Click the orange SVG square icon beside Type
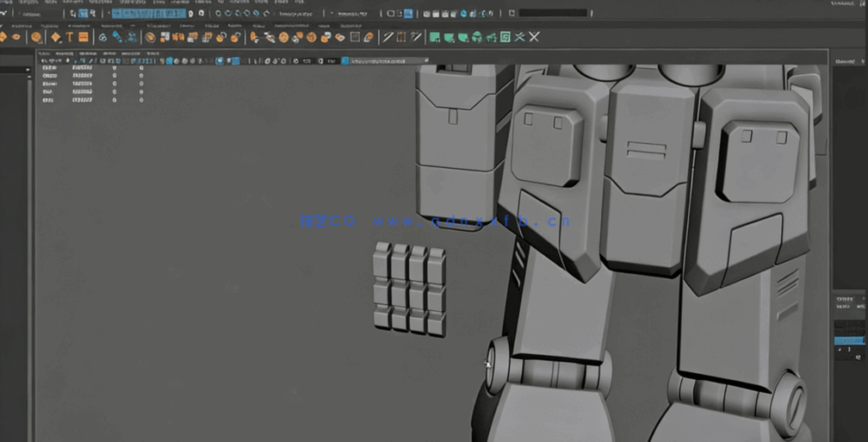The image size is (868, 442). tap(84, 37)
